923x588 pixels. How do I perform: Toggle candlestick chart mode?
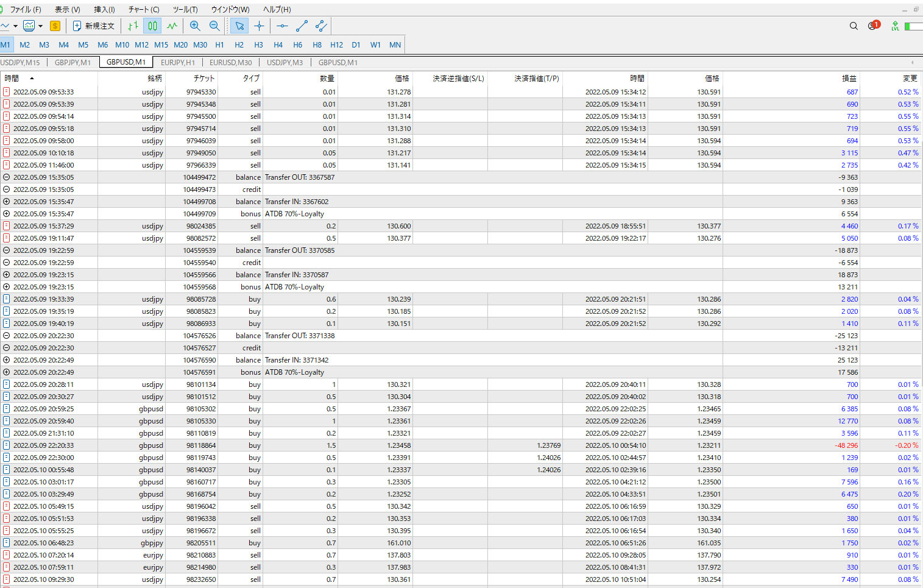152,26
